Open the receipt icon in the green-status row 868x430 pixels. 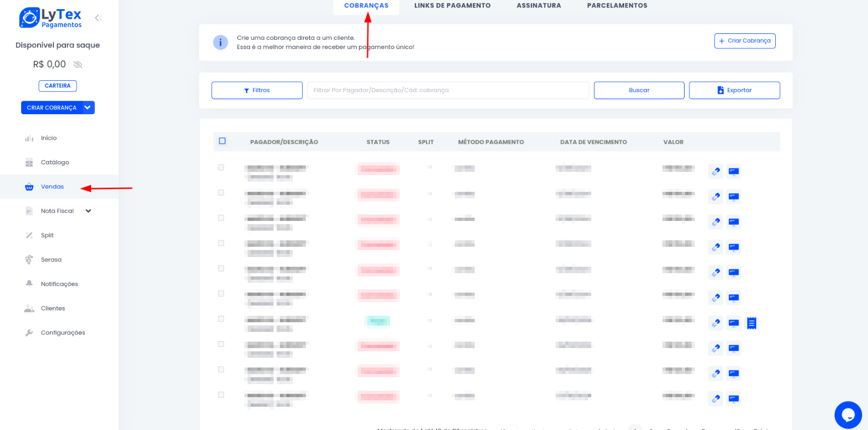(751, 323)
